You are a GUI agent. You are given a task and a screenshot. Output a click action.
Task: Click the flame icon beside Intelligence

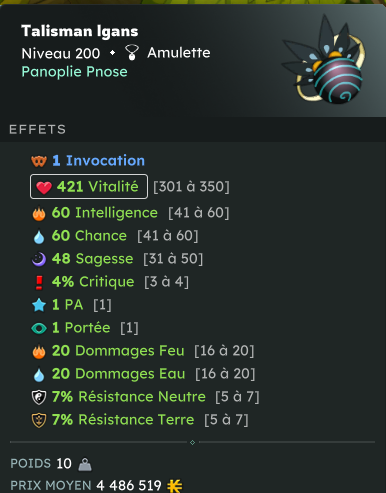coord(39,213)
